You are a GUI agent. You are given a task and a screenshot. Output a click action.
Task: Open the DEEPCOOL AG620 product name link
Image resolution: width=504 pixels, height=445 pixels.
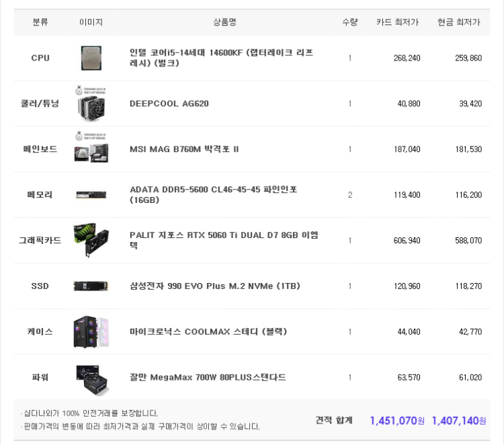coord(169,104)
